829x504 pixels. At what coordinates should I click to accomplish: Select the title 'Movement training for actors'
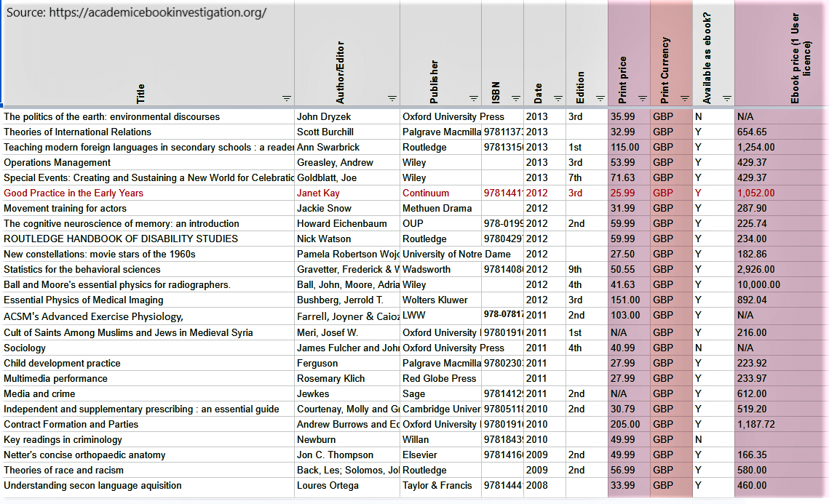pos(65,209)
